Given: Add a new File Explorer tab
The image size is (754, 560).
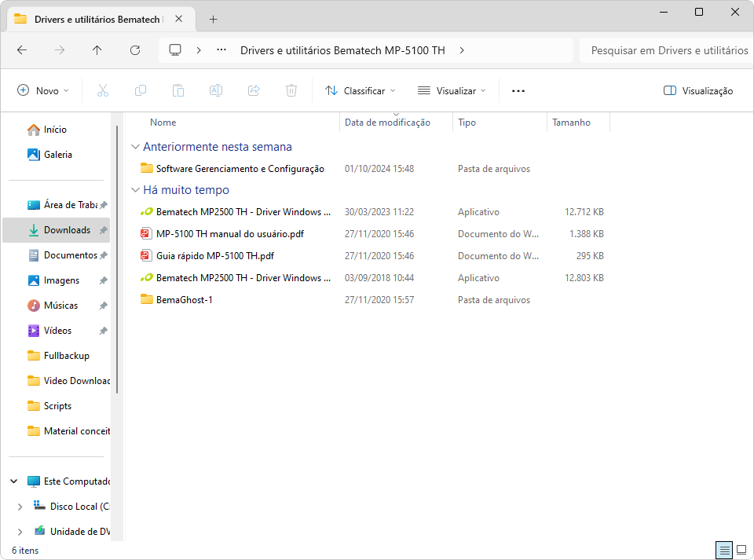Looking at the screenshot, I should pos(214,19).
